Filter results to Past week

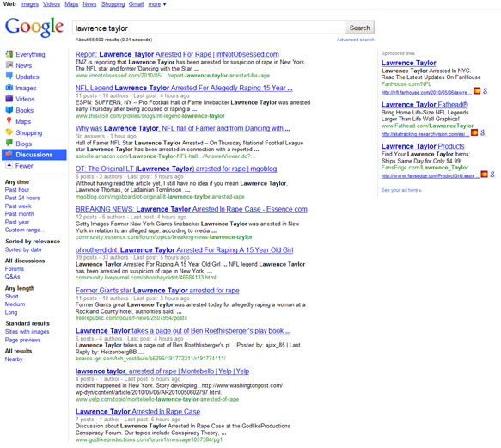(x=18, y=206)
